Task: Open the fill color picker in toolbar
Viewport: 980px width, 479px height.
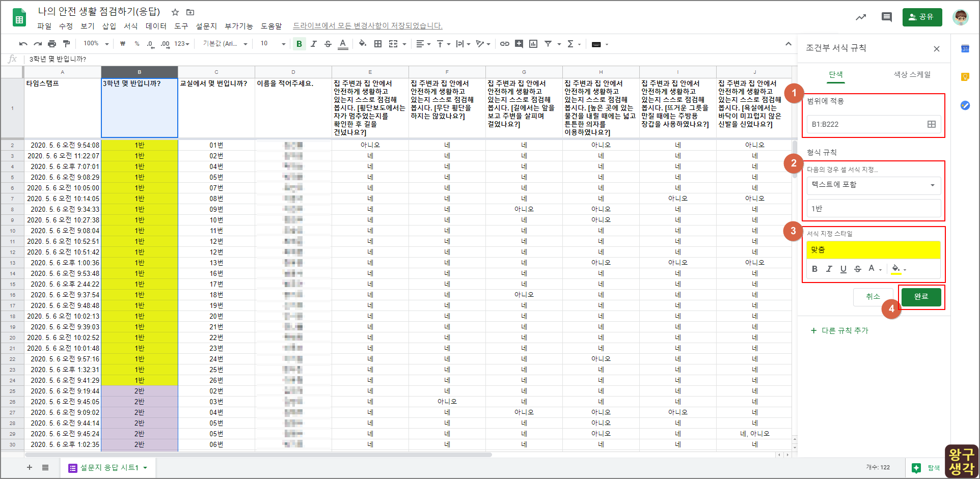Action: click(362, 44)
